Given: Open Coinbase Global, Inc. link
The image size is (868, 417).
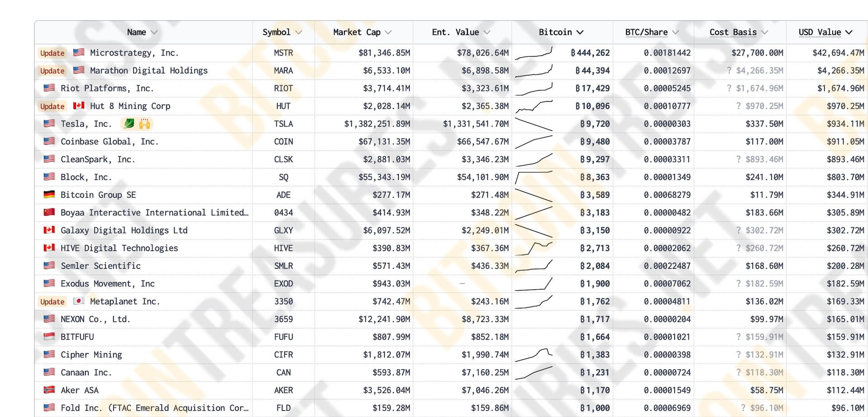Looking at the screenshot, I should click(x=109, y=142).
